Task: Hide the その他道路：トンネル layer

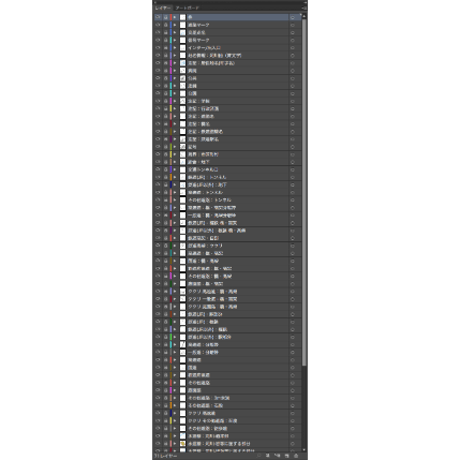Action: pos(158,200)
